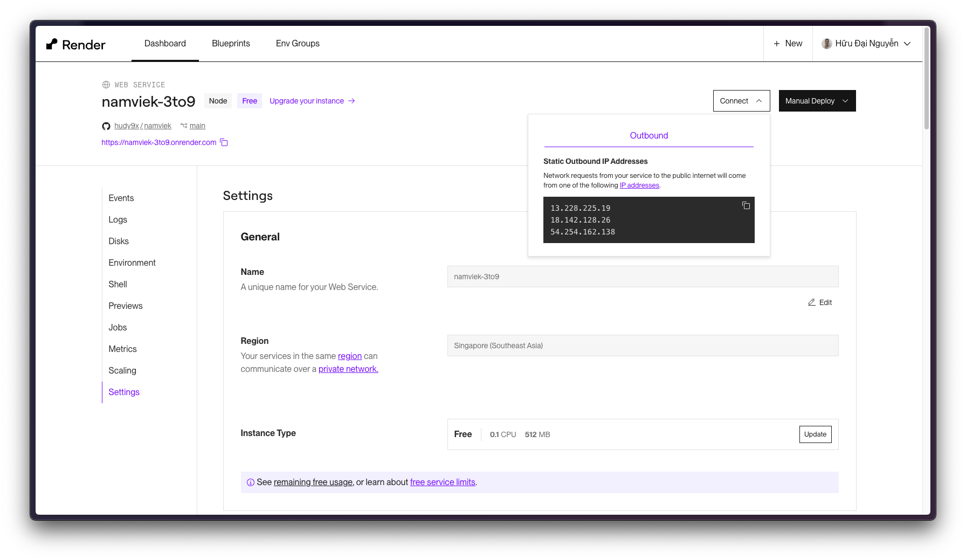Image resolution: width=966 pixels, height=560 pixels.
Task: Open Disks in the sidebar
Action: click(x=119, y=241)
